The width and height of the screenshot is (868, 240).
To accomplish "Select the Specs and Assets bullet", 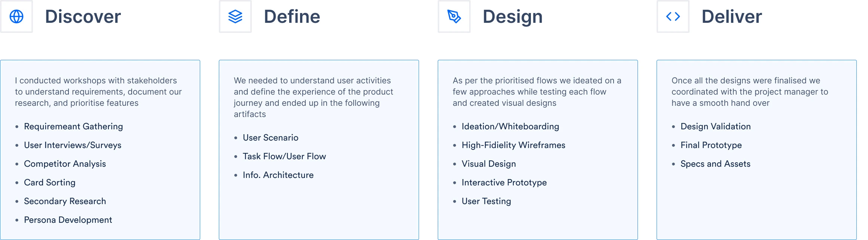I will 715,164.
